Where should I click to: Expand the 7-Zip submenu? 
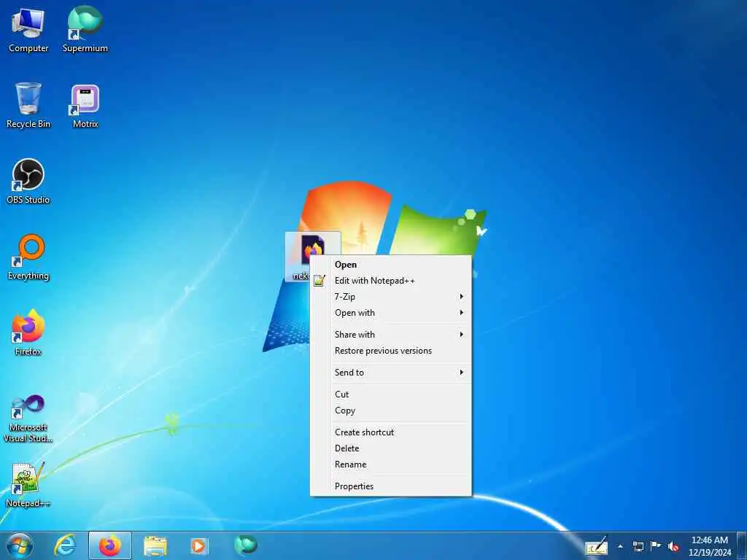pos(391,297)
